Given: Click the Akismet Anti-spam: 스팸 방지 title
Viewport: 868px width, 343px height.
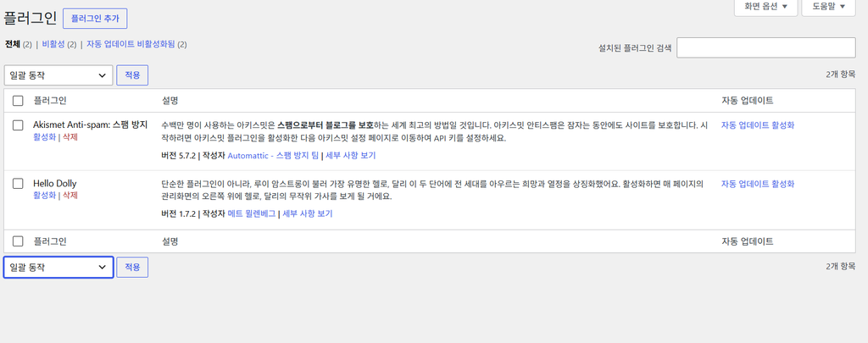Looking at the screenshot, I should coord(90,125).
